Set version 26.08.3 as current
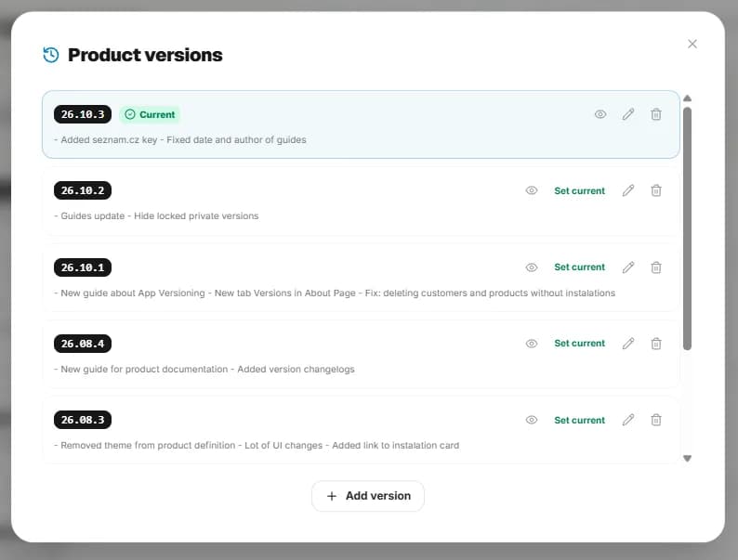Viewport: 738px width, 560px height. pos(579,420)
